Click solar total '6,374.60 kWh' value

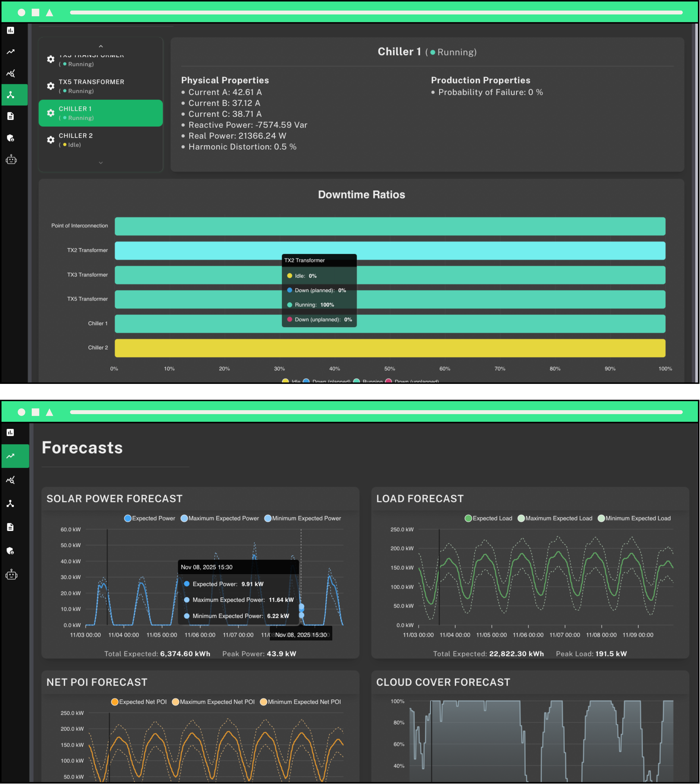click(x=185, y=654)
